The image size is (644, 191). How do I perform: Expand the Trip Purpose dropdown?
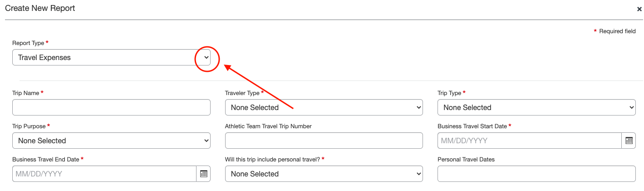tap(111, 141)
